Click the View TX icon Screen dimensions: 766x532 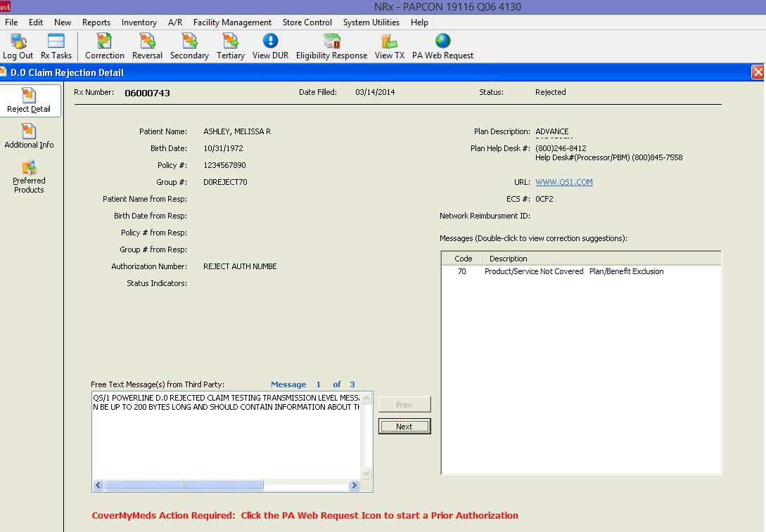pyautogui.click(x=390, y=46)
